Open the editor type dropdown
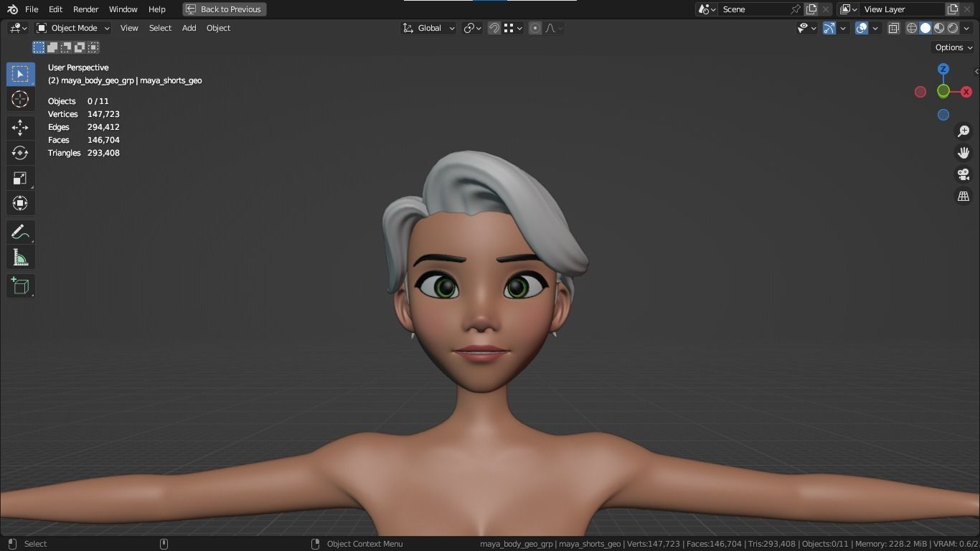 [18, 28]
